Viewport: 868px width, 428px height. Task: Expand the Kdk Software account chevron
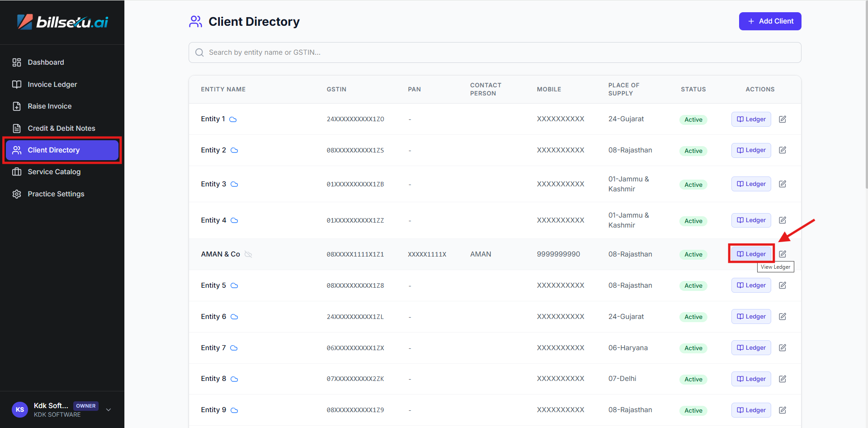[x=109, y=409]
